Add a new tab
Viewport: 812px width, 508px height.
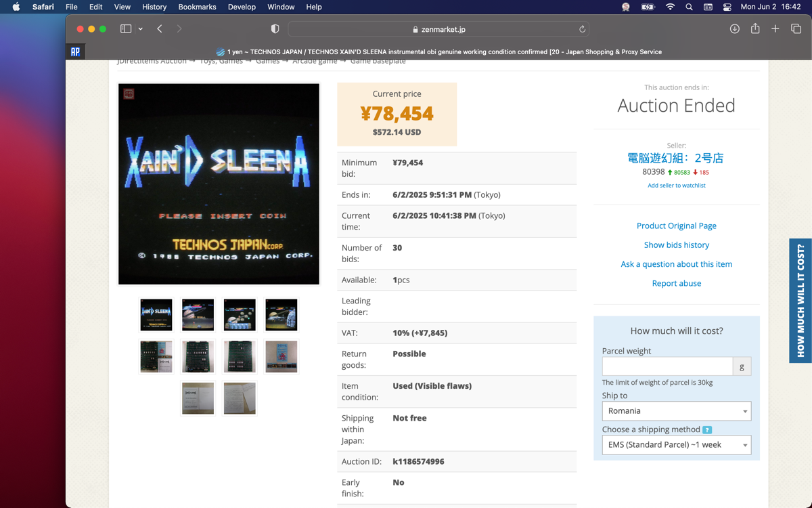[775, 29]
